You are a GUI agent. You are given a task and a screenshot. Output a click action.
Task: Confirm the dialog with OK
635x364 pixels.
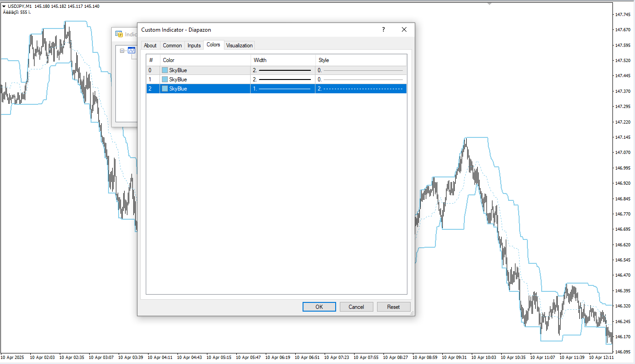pyautogui.click(x=319, y=307)
